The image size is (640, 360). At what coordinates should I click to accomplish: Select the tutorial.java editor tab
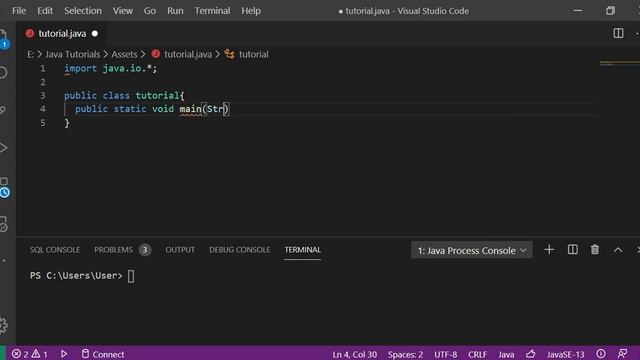pos(62,33)
